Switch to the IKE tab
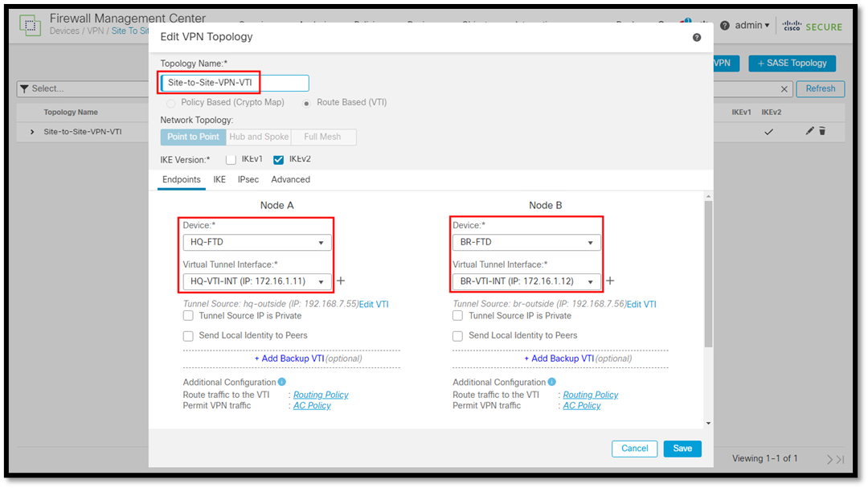 (x=219, y=179)
